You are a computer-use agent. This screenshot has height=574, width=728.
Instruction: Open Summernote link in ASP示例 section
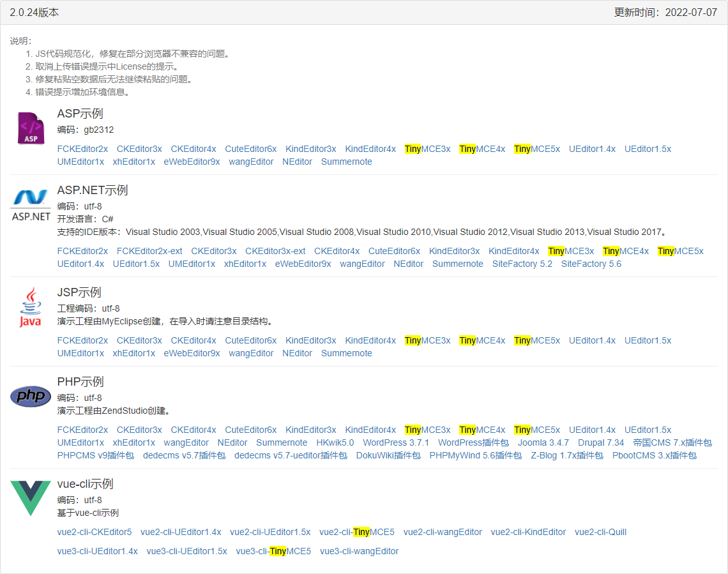tap(346, 162)
